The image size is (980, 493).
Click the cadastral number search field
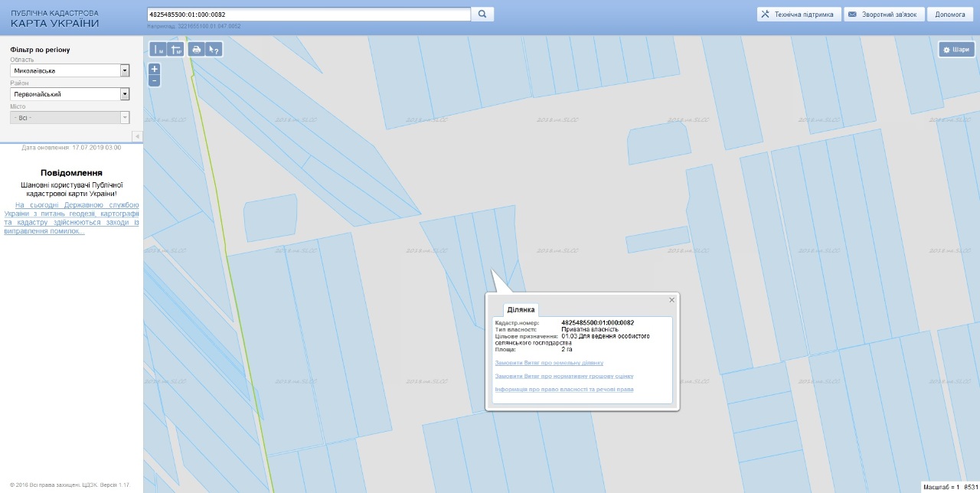tap(308, 15)
